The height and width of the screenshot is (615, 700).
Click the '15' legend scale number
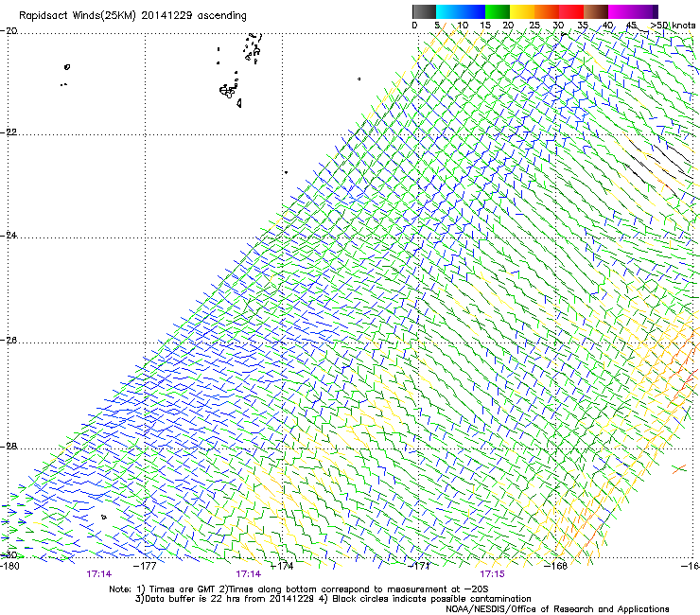[485, 26]
